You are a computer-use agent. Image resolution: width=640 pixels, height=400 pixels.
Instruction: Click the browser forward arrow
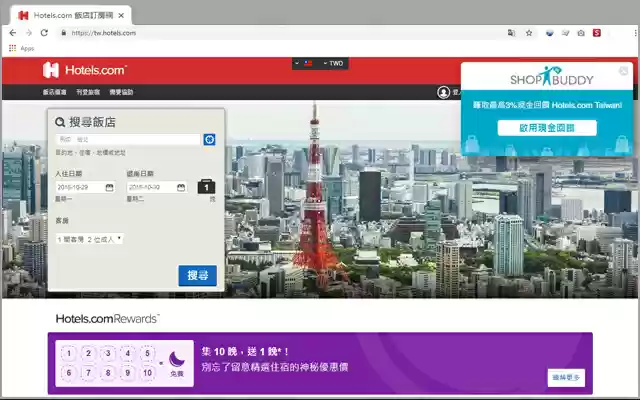(x=29, y=33)
